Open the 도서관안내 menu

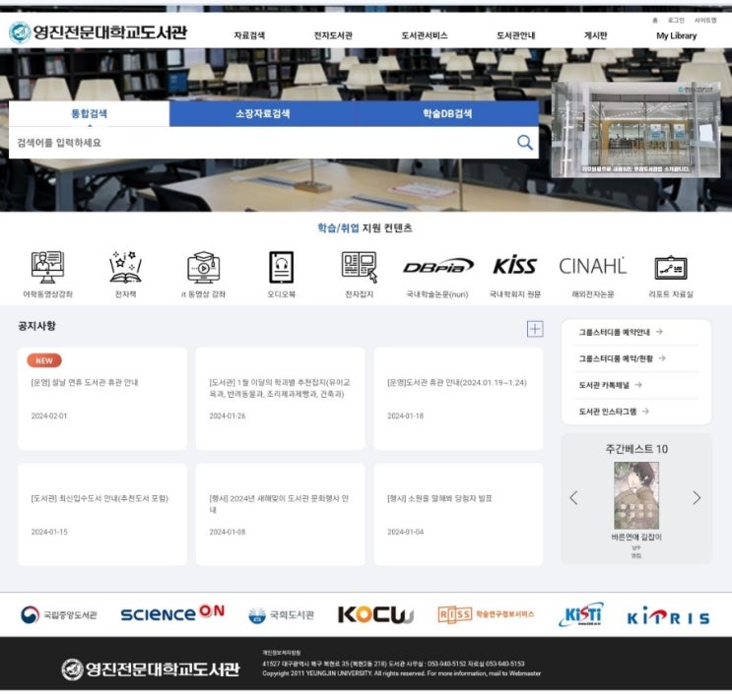pos(516,35)
